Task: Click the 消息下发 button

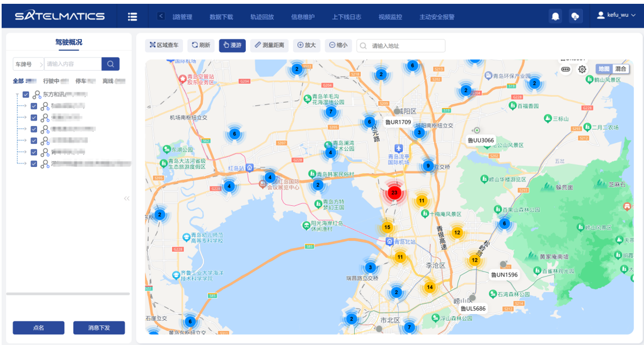Action: (x=99, y=328)
